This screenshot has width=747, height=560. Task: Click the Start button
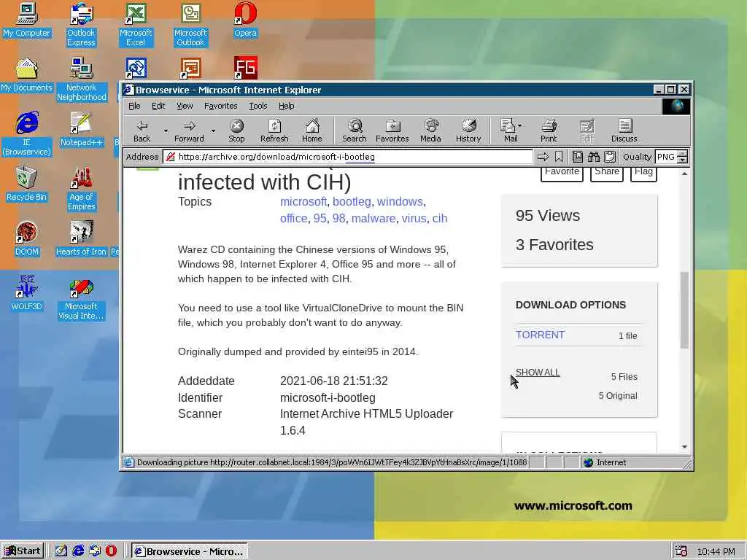coord(23,551)
